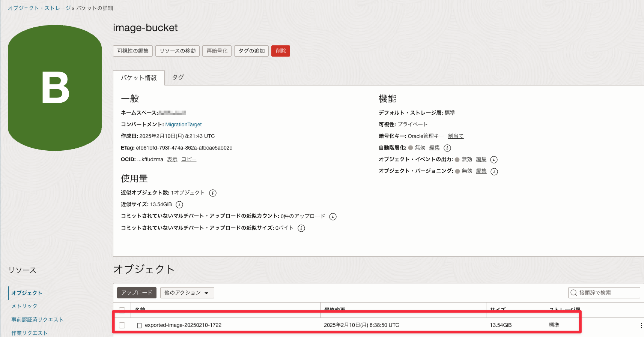The height and width of the screenshot is (337, 644).
Task: Click the オブジェクト・ストレージ breadcrumb link
Action: point(39,8)
